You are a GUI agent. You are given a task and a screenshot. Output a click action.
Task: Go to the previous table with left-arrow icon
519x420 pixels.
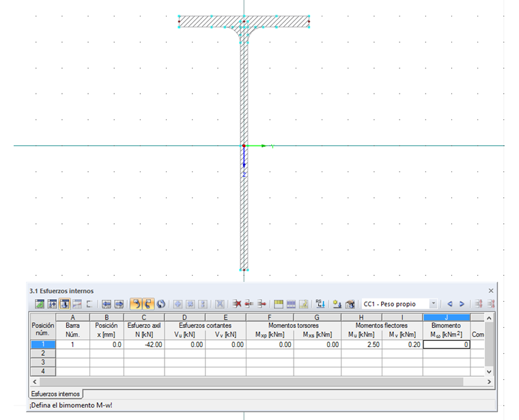click(107, 304)
